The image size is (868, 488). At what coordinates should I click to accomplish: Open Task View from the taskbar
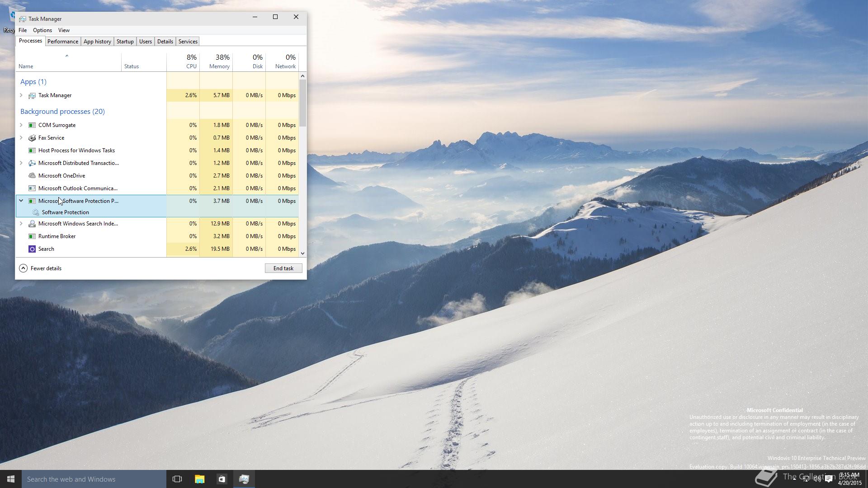click(x=177, y=479)
